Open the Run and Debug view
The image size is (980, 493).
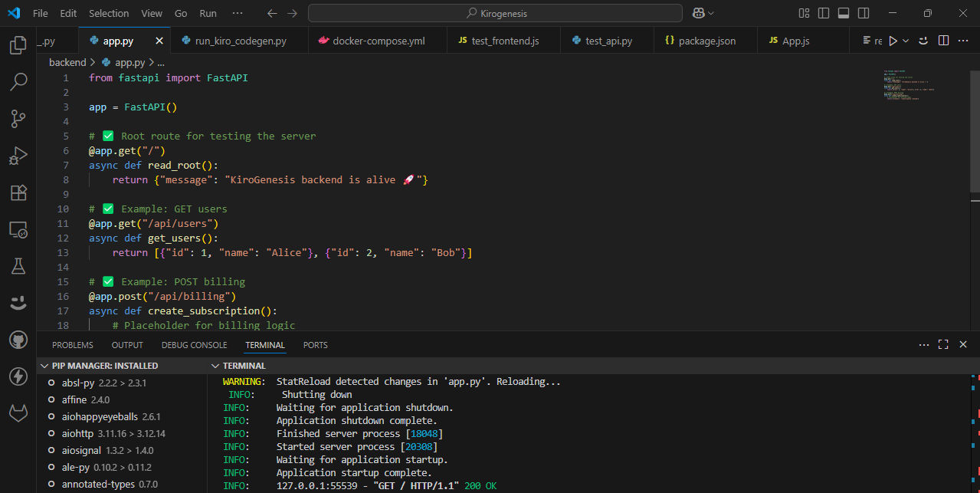pos(18,156)
